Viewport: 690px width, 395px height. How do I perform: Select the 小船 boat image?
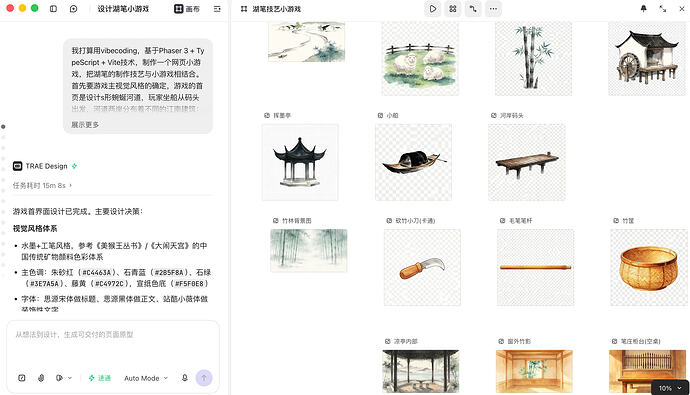click(413, 162)
